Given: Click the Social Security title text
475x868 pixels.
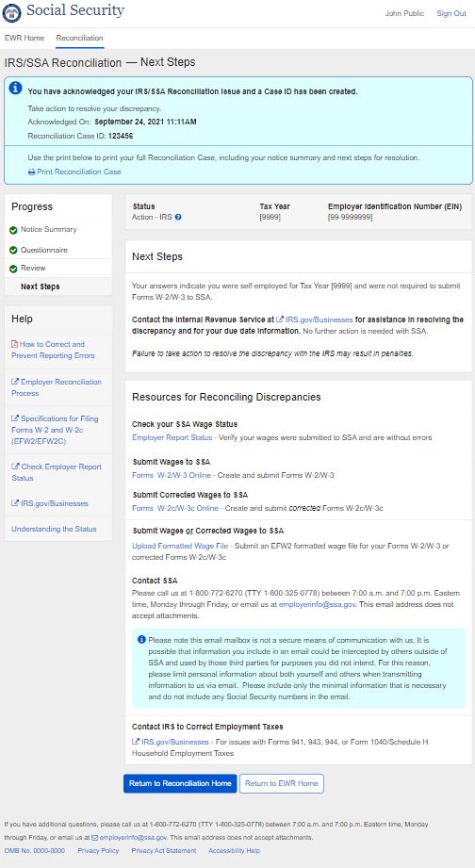Looking at the screenshot, I should [x=75, y=10].
